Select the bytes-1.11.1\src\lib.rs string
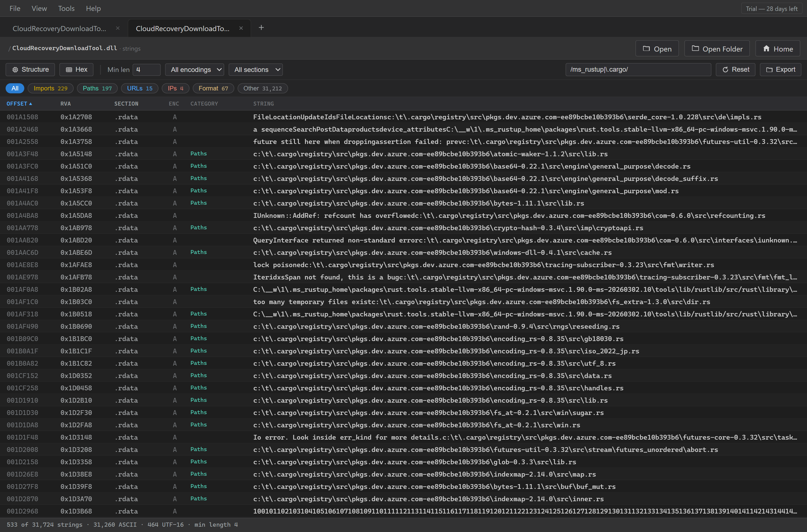807x532 pixels. pyautogui.click(x=419, y=203)
